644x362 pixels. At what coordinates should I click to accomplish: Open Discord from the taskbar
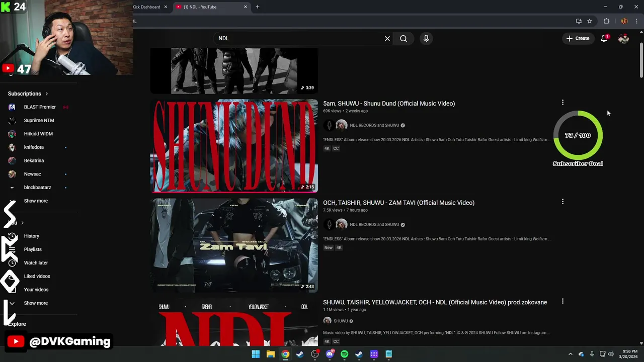pos(330,354)
